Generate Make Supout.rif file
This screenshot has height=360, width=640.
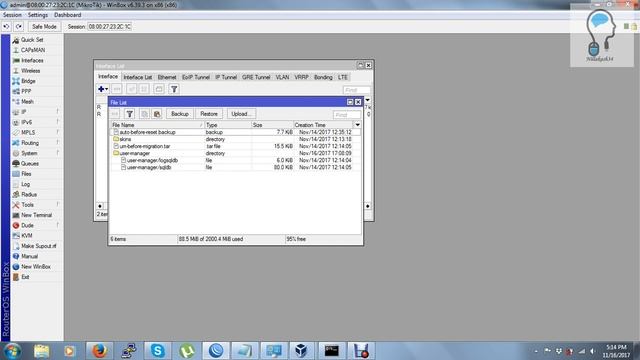coord(38,246)
